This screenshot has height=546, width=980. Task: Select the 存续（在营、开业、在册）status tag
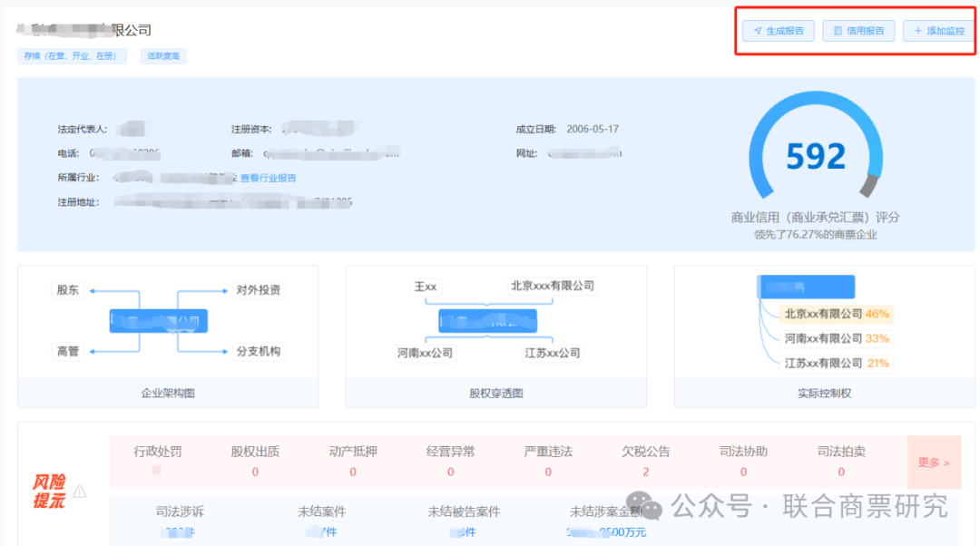[72, 56]
